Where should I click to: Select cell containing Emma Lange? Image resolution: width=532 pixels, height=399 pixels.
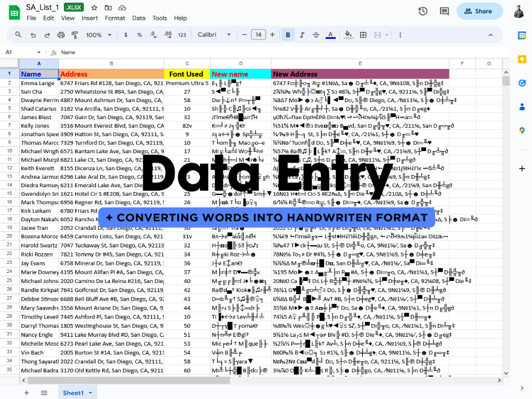tap(39, 83)
